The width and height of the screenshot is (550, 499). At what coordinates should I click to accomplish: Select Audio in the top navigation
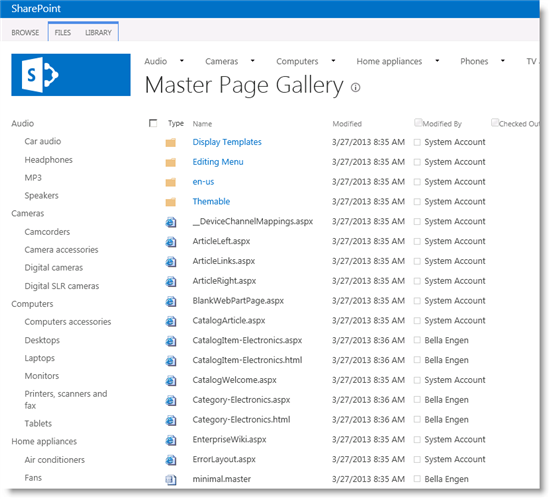155,61
